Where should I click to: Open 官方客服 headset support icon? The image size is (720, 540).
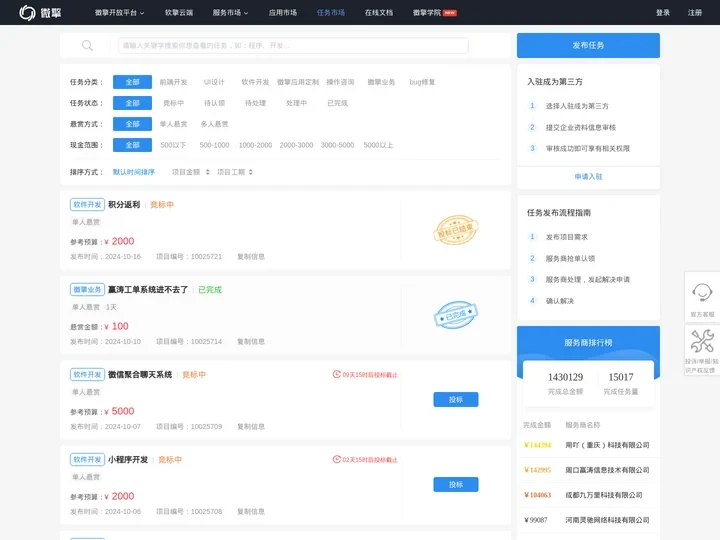click(702, 294)
